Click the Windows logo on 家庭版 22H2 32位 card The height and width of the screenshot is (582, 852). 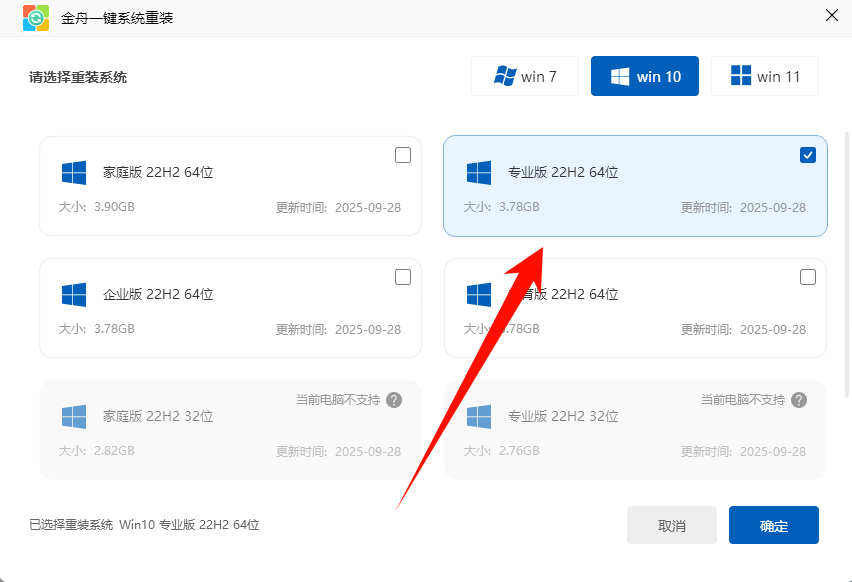coord(72,415)
